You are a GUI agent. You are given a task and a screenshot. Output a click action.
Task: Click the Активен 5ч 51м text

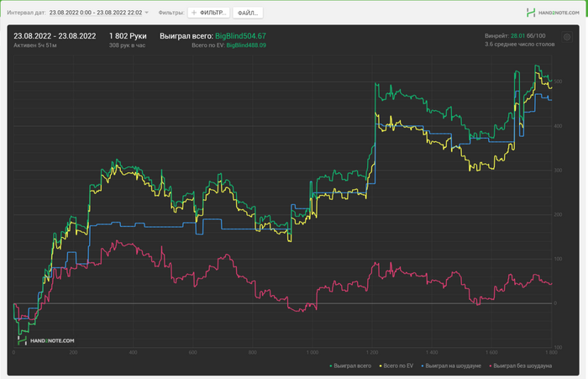[x=35, y=45]
